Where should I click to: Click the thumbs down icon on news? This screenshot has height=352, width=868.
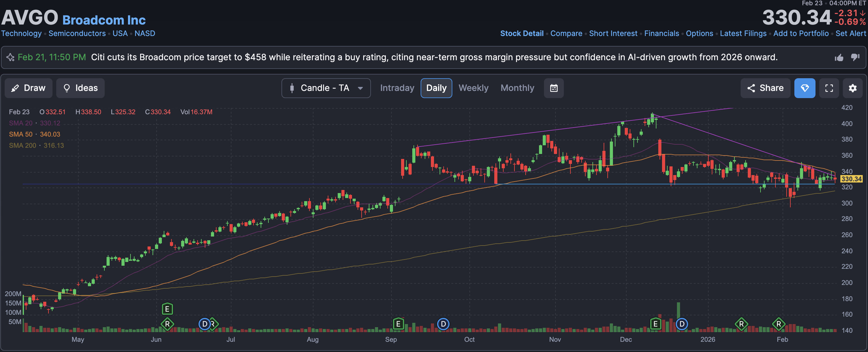tap(855, 57)
